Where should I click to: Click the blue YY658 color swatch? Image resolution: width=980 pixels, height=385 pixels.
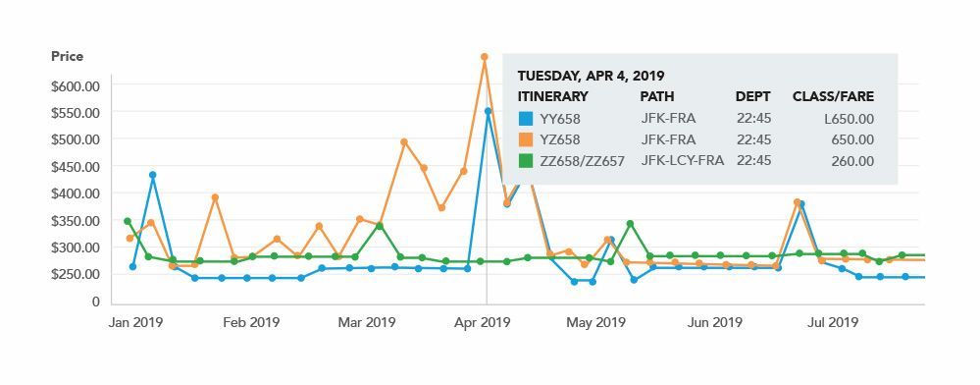[x=526, y=118]
